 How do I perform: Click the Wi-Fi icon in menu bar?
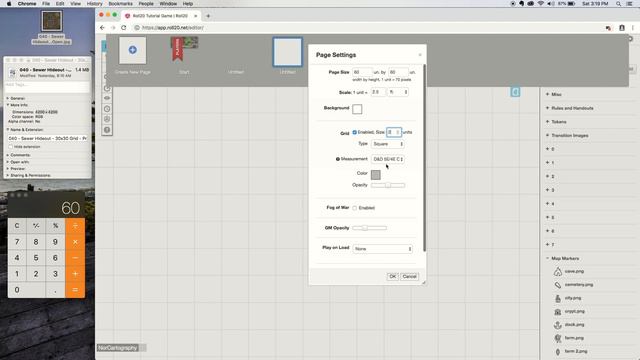pos(540,4)
